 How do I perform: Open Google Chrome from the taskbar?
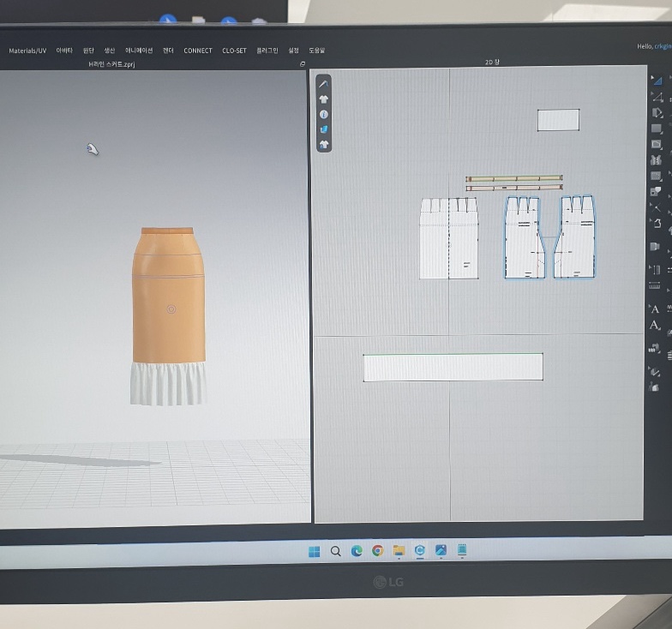click(377, 551)
